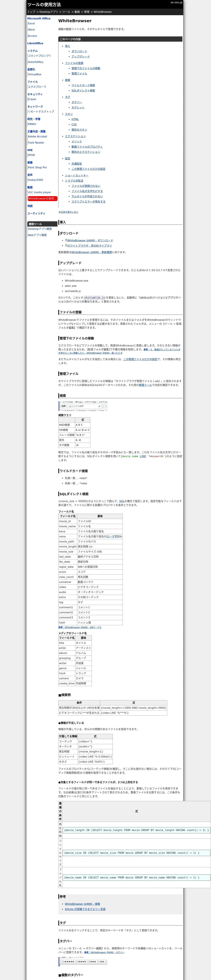
Task: Open 地図 category in the sidebar
Action: pyautogui.click(x=30, y=206)
